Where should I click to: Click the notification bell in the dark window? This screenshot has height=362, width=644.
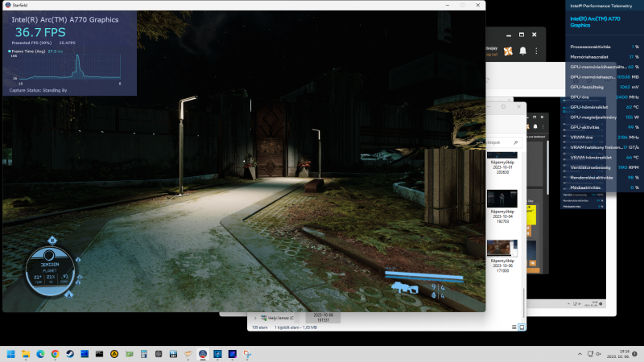tap(522, 51)
